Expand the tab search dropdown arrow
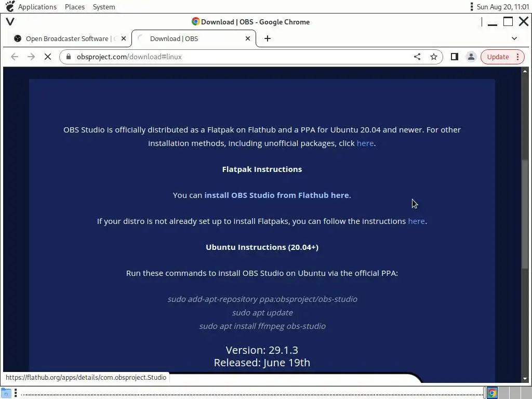This screenshot has height=399, width=532. point(514,38)
